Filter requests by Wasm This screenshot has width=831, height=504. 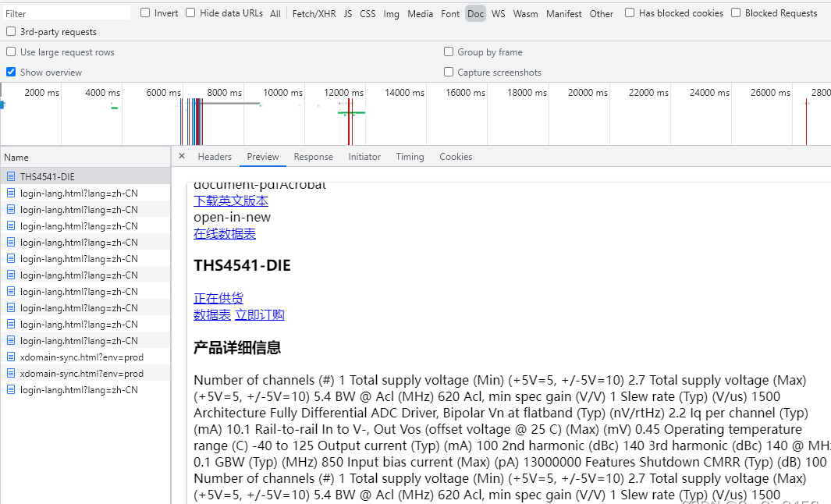(525, 14)
